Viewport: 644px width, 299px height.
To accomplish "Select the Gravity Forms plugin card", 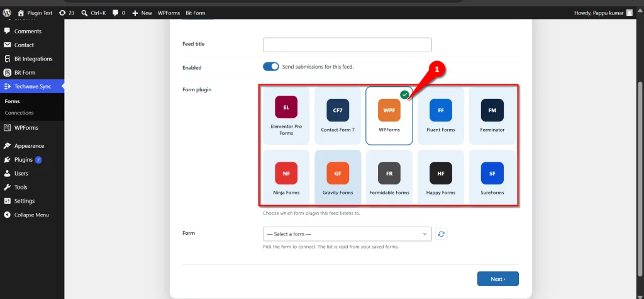I will point(338,178).
